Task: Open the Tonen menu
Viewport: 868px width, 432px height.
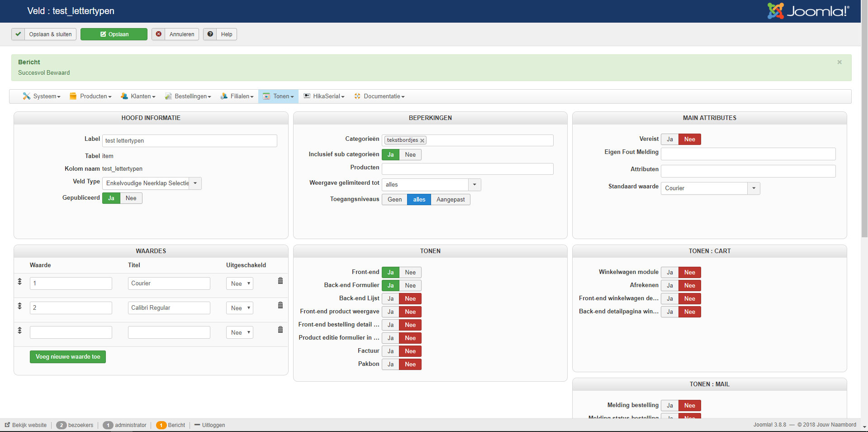Action: click(278, 96)
